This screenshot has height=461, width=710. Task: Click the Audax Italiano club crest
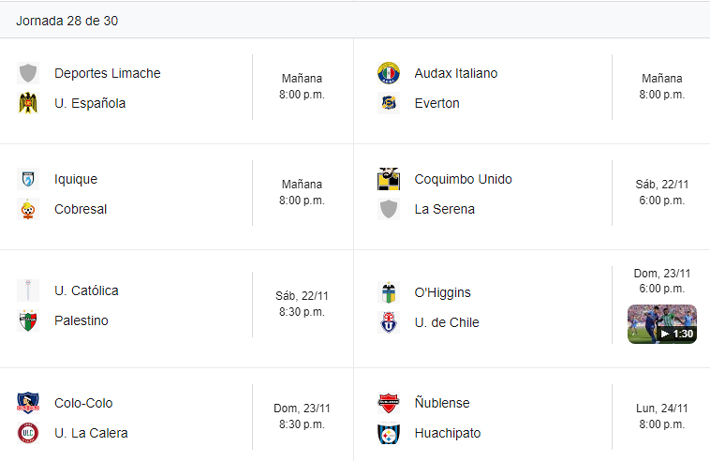click(x=388, y=73)
